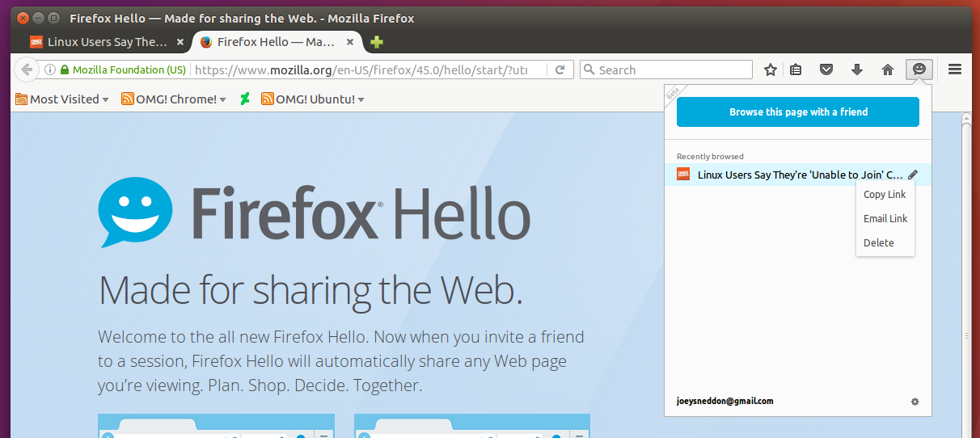Screen dimensions: 980x438
Task: Open Hello panel settings gear
Action: tap(915, 402)
